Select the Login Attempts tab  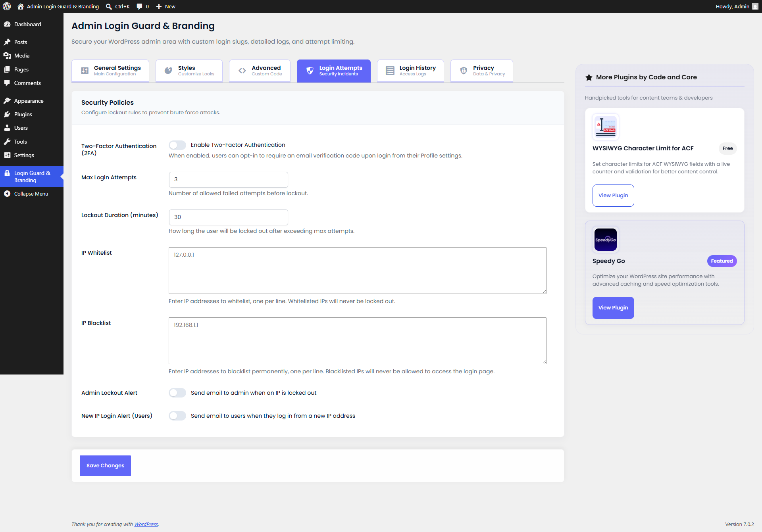pyautogui.click(x=334, y=71)
